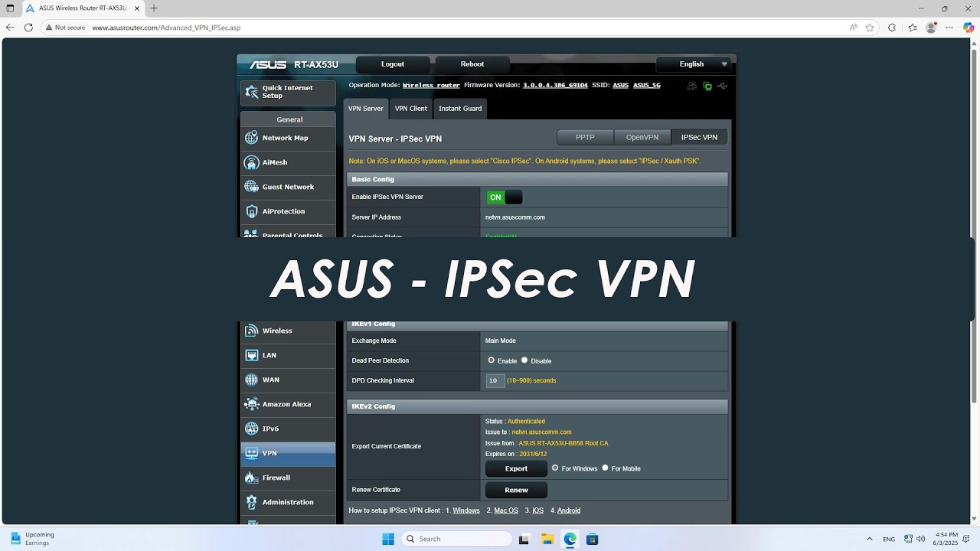Switch to VPN Client tab
980x551 pixels.
(x=411, y=109)
